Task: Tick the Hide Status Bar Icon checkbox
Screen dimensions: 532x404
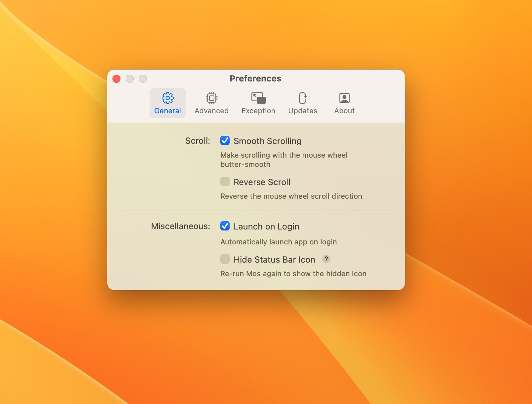Action: click(225, 259)
